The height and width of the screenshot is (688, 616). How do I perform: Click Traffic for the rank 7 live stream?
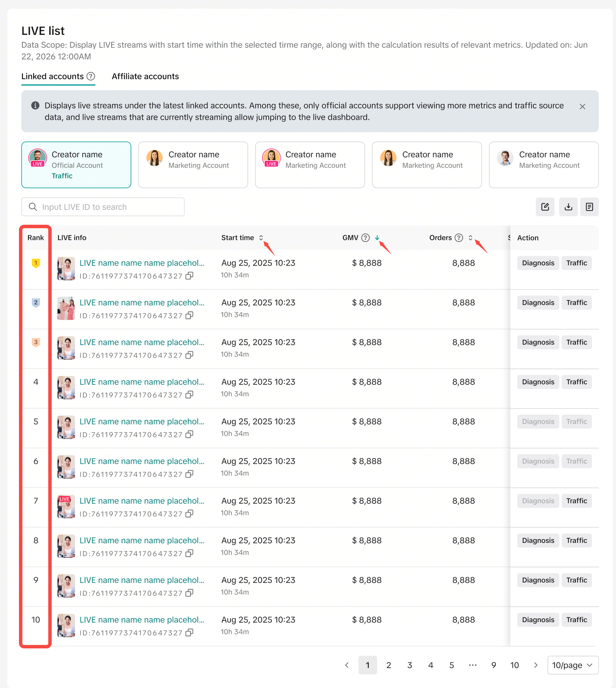(576, 501)
